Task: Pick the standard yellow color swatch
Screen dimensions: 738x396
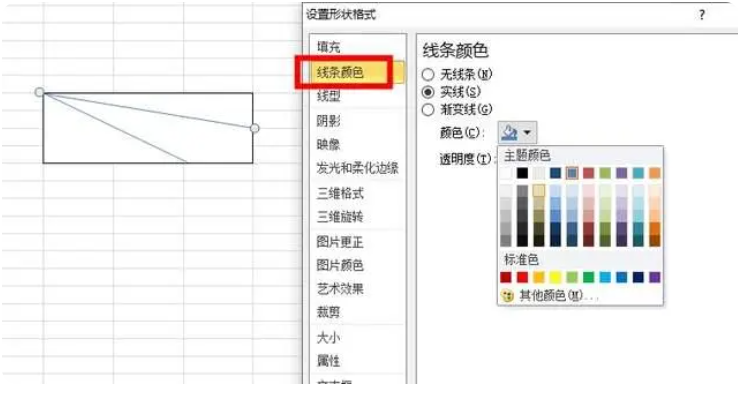Action: [555, 277]
